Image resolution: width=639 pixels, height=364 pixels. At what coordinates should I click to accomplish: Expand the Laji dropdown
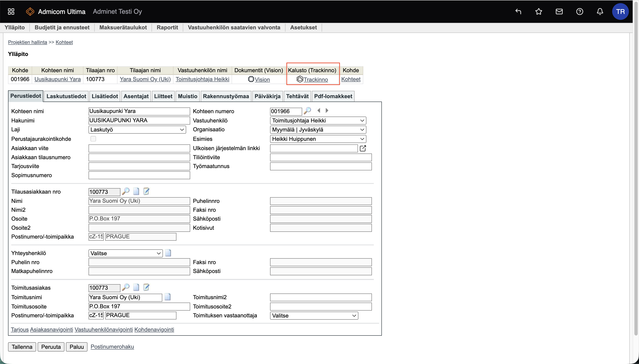click(x=137, y=129)
